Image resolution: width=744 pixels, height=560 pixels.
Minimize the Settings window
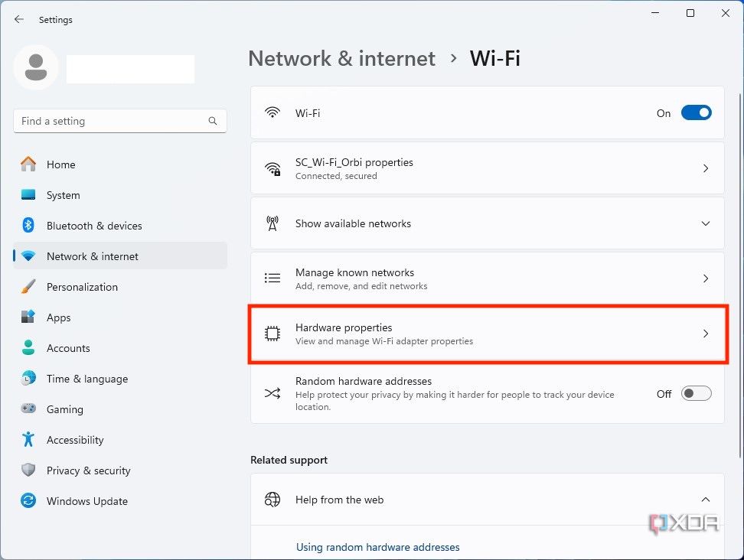[x=656, y=13]
